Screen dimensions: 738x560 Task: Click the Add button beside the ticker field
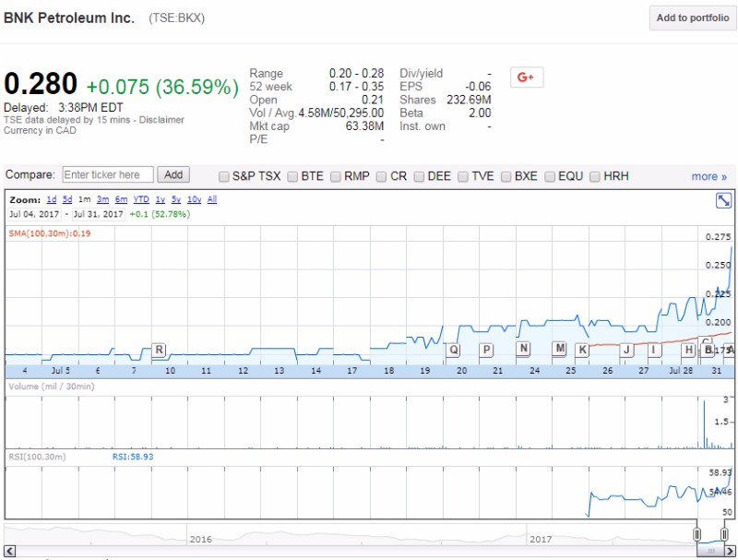pyautogui.click(x=173, y=174)
